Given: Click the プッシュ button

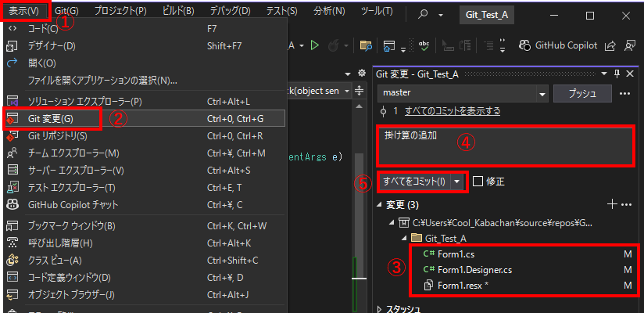Looking at the screenshot, I should [582, 94].
